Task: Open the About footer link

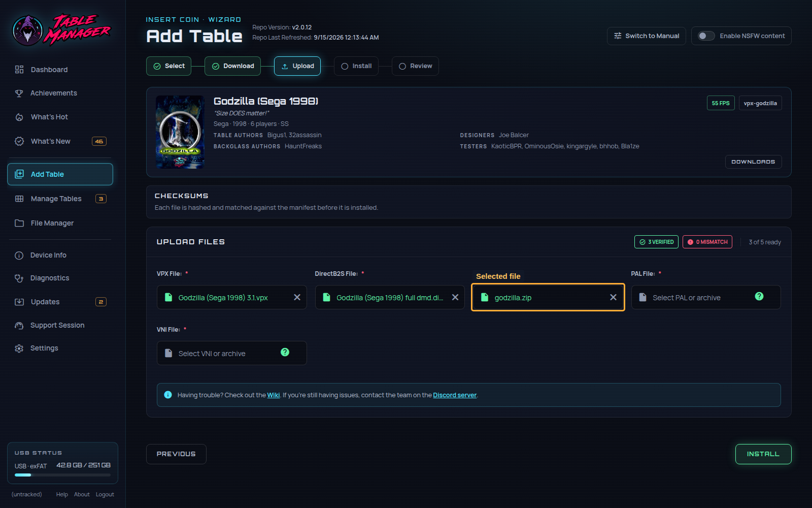Action: tap(82, 494)
